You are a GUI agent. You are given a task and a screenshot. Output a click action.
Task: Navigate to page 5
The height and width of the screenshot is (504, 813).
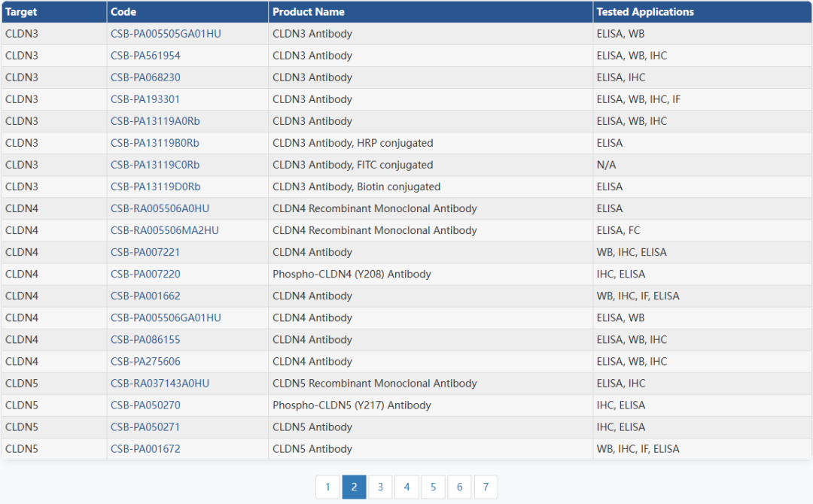pos(433,487)
